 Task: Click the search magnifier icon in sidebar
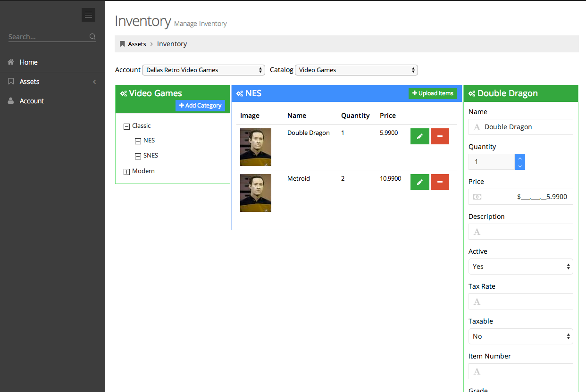[92, 37]
